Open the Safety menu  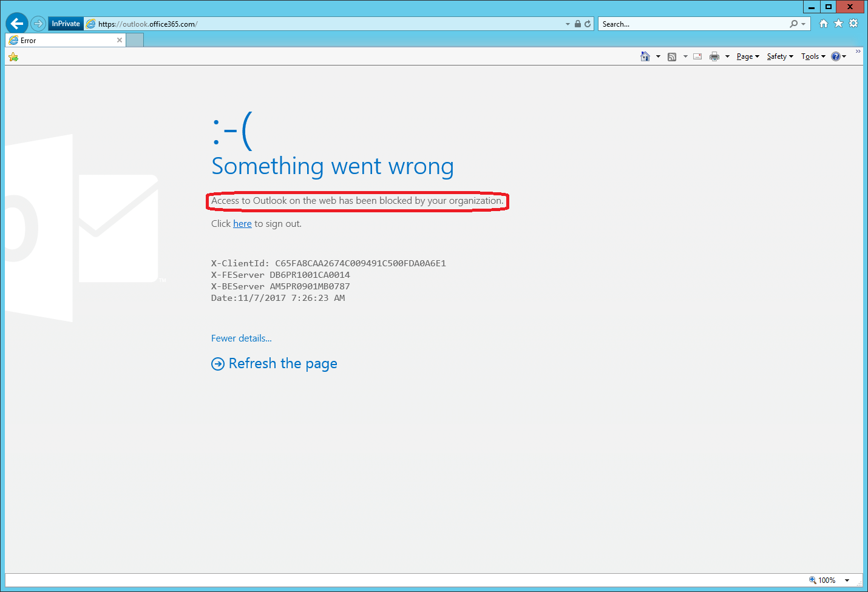pos(780,56)
